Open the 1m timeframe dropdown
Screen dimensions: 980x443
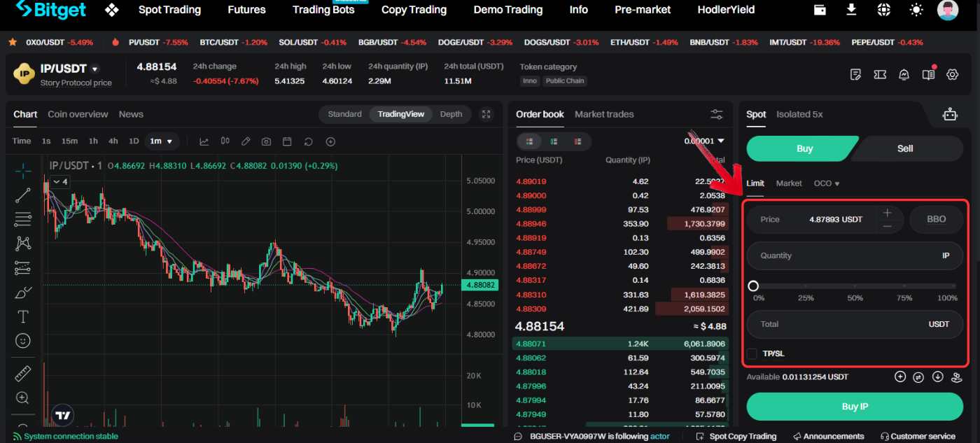pos(162,141)
